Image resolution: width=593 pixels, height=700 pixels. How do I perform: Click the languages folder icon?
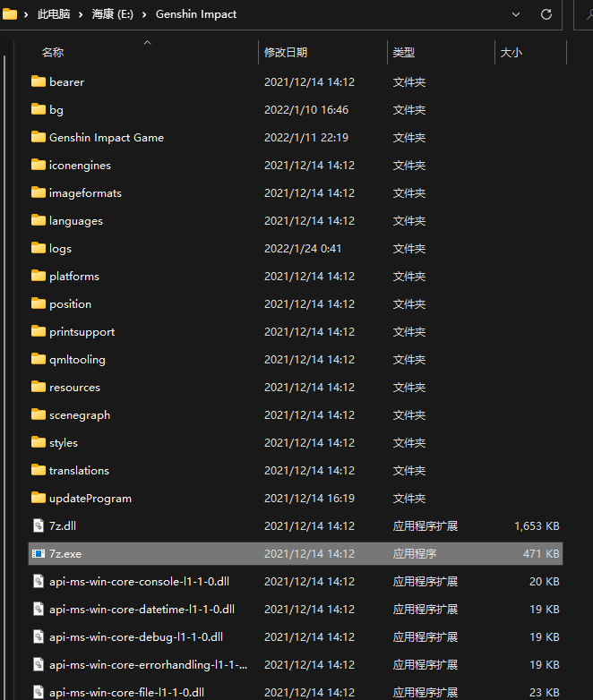click(x=39, y=220)
